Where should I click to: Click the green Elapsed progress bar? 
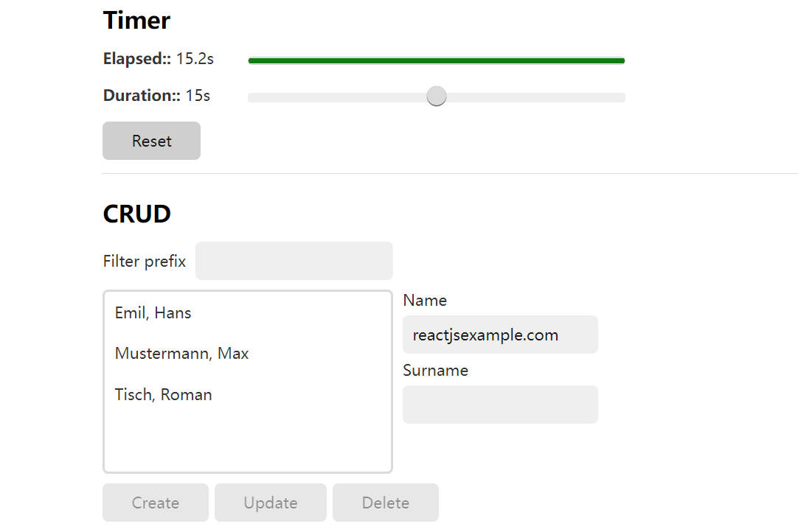(x=437, y=60)
